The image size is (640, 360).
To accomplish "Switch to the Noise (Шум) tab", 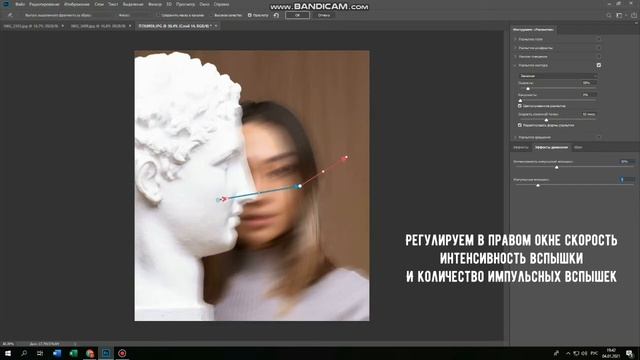I will pyautogui.click(x=578, y=147).
